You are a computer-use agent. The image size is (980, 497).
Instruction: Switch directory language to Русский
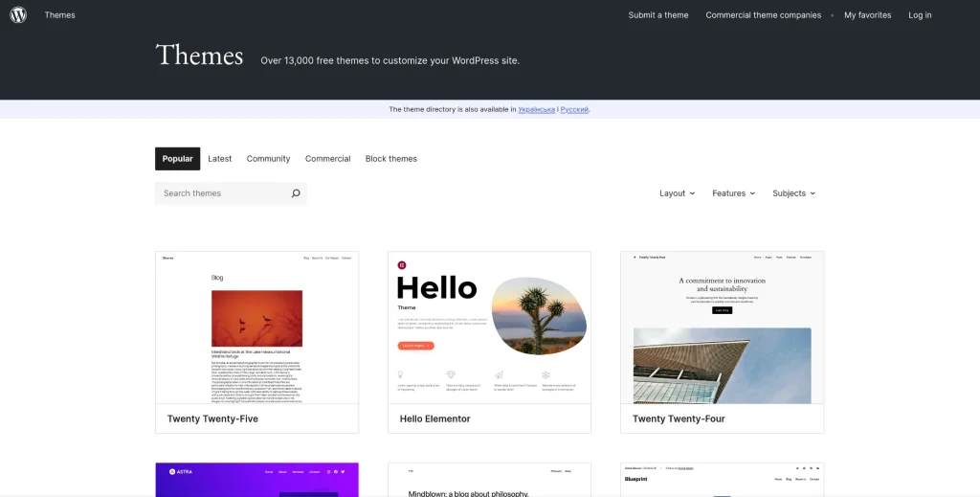click(x=574, y=109)
